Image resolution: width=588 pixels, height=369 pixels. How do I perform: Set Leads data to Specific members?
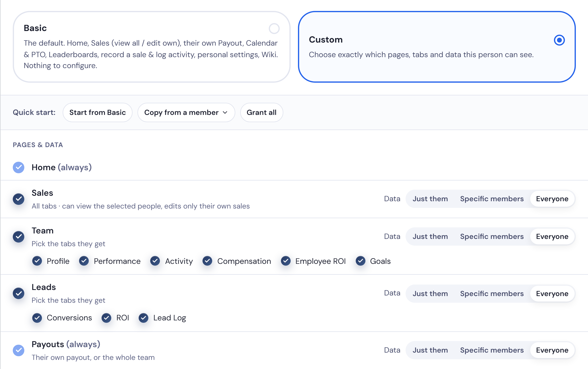[492, 294]
